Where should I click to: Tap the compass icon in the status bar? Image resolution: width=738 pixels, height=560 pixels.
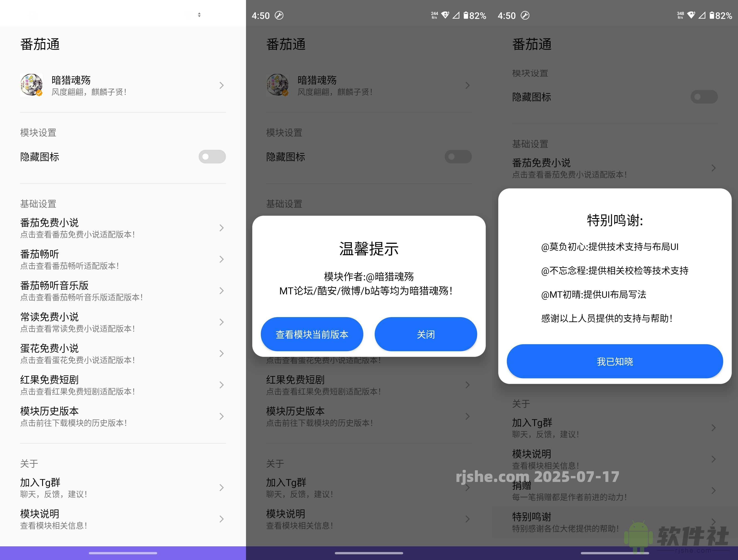279,15
